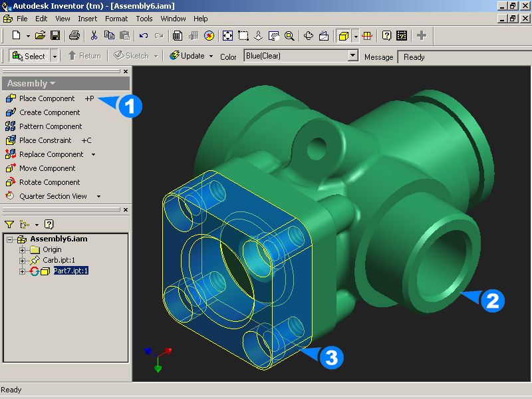Expand the Part7.ipt:1 node
532x399 pixels.
22,271
